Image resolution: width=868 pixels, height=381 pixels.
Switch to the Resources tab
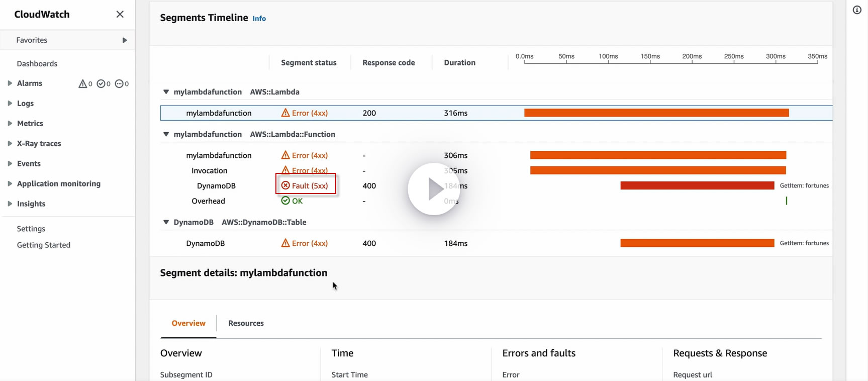(x=246, y=323)
